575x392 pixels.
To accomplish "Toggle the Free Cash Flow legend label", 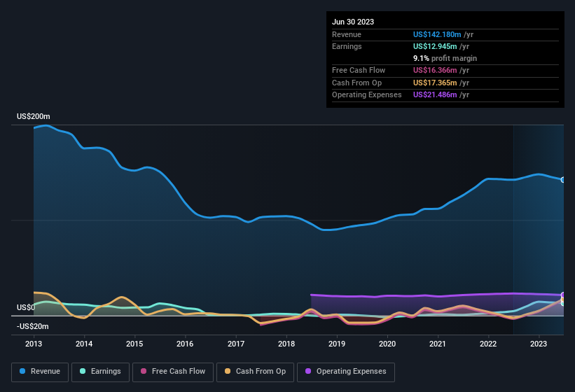I will pyautogui.click(x=179, y=371).
